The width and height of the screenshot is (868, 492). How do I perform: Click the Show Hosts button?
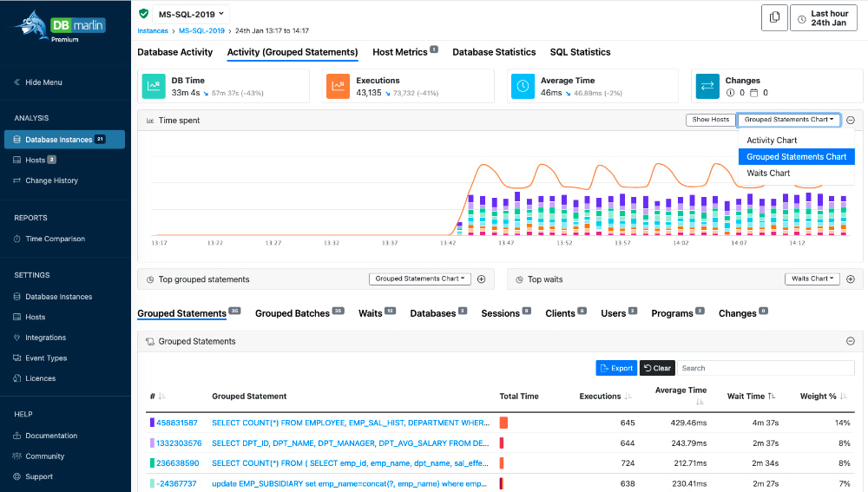click(x=711, y=120)
